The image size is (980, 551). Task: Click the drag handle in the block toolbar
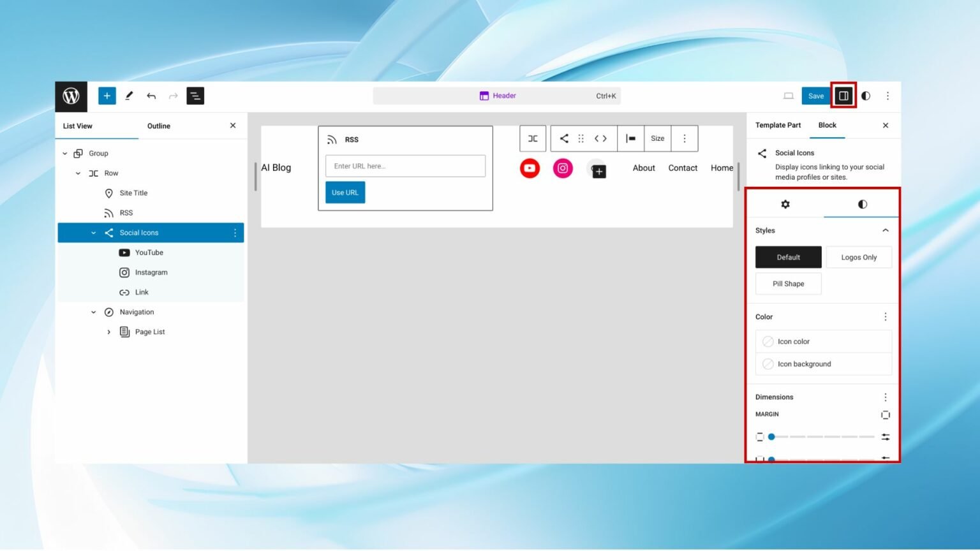pyautogui.click(x=581, y=138)
